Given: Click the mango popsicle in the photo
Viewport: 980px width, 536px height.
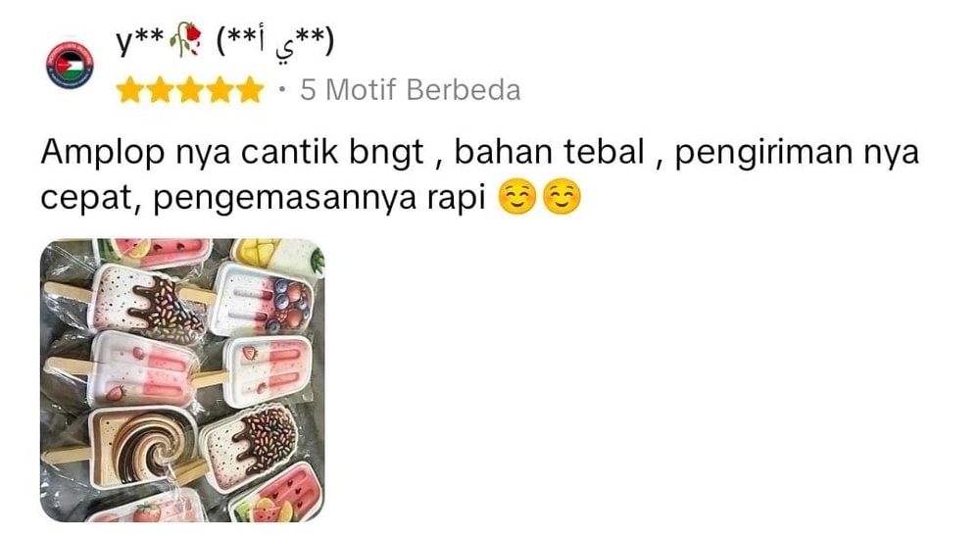Looking at the screenshot, I should (277, 254).
